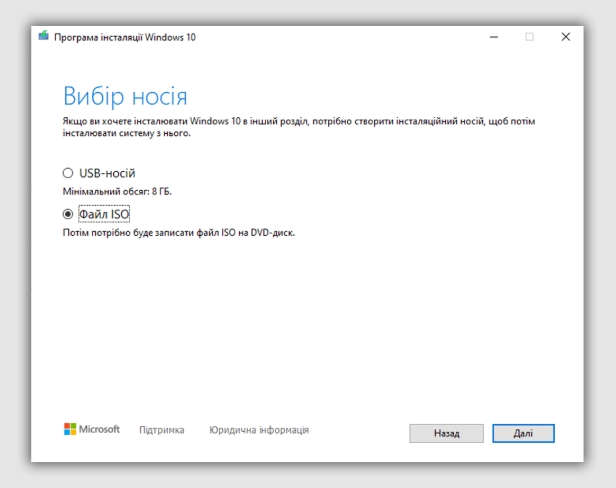This screenshot has height=488, width=616.
Task: Click the title "Програма інсталяції Windows 10"
Action: pos(125,37)
